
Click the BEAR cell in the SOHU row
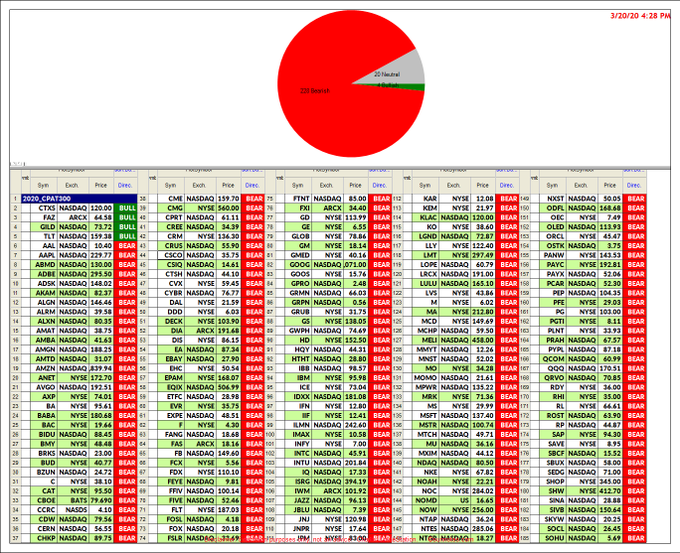click(634, 538)
